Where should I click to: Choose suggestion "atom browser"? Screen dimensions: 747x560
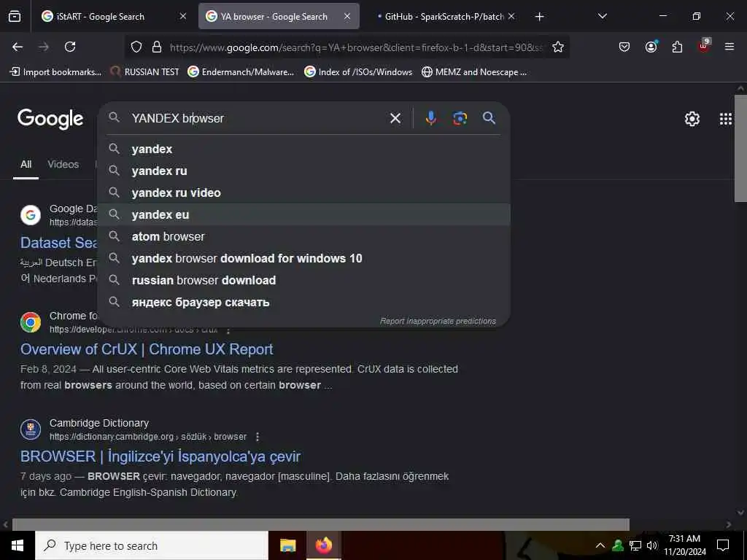tap(304, 237)
